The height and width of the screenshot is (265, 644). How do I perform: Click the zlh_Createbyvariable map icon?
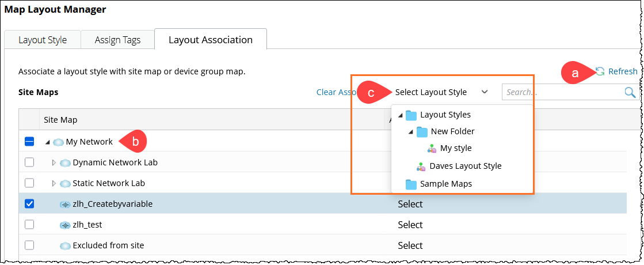65,205
